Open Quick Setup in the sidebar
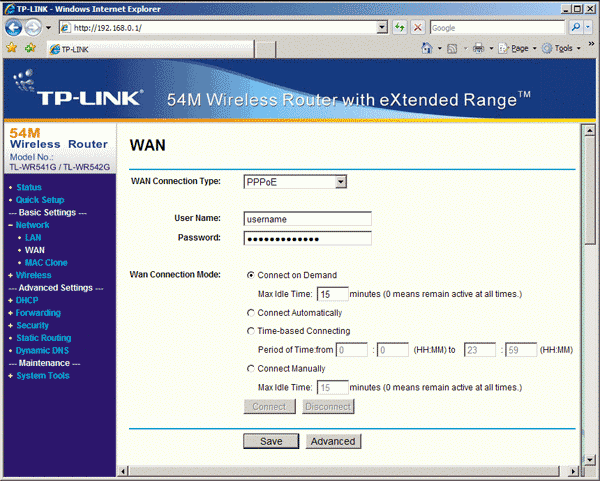The height and width of the screenshot is (481, 600). click(x=40, y=200)
